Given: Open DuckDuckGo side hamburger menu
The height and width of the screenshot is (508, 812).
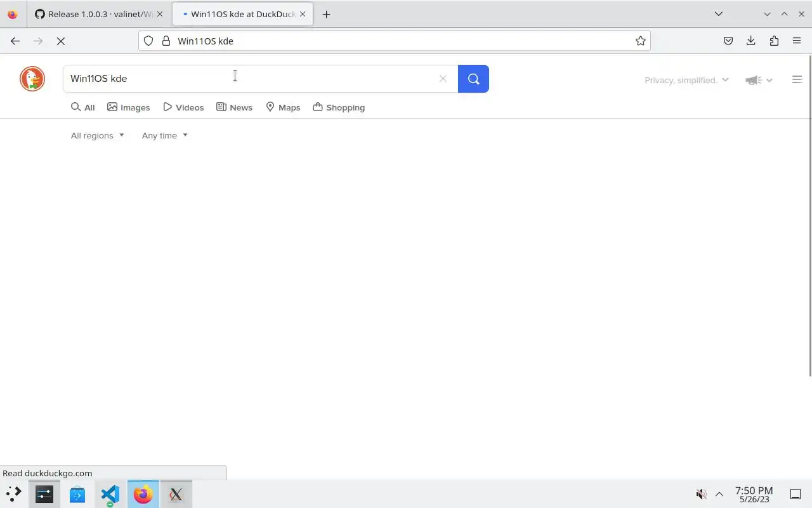Looking at the screenshot, I should coord(797,79).
